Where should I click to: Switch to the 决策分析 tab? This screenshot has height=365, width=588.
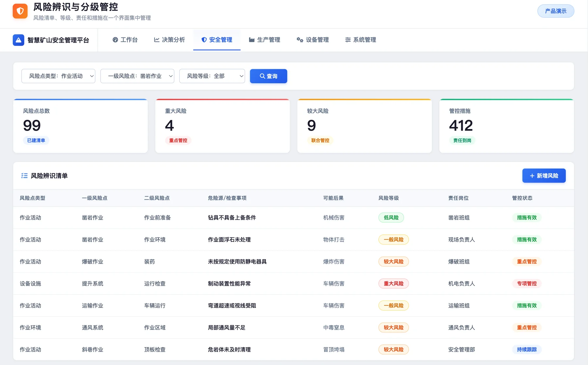(170, 40)
